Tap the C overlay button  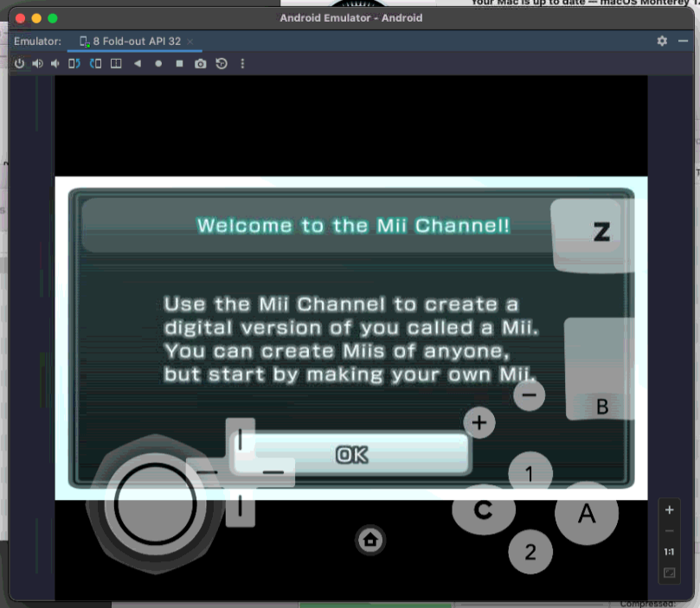pyautogui.click(x=484, y=510)
